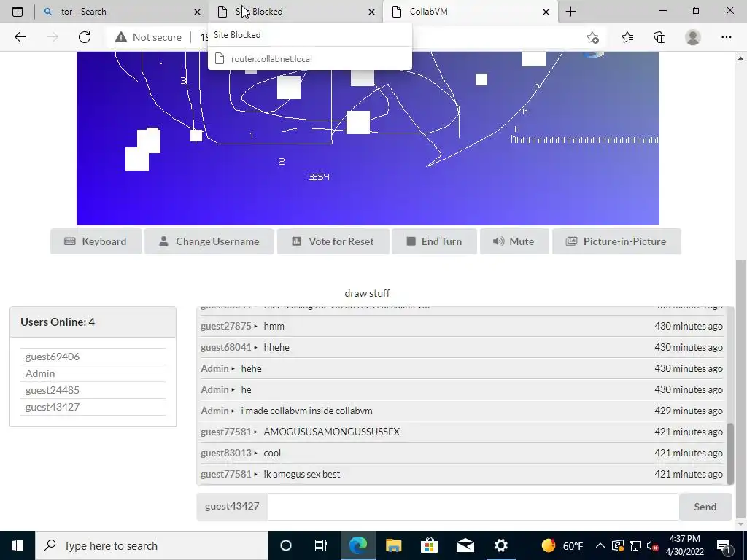Viewport: 747px width, 560px height.
Task: Click the muted volume tray icon
Action: [652, 545]
